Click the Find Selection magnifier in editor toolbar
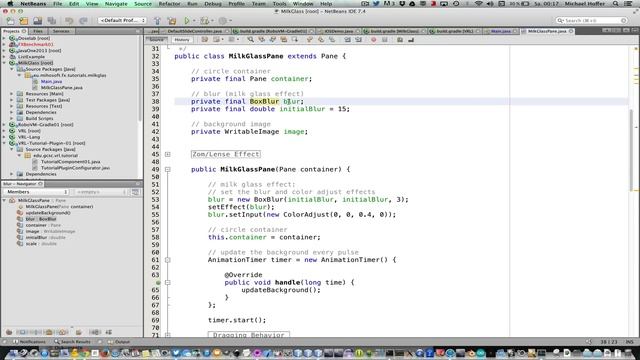The image size is (640, 360). (251, 40)
